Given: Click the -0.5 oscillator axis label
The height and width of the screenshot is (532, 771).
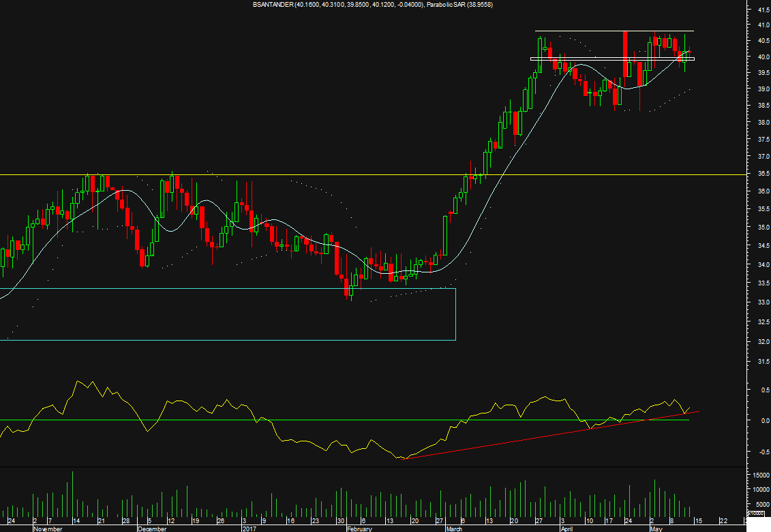Looking at the screenshot, I should (x=765, y=452).
